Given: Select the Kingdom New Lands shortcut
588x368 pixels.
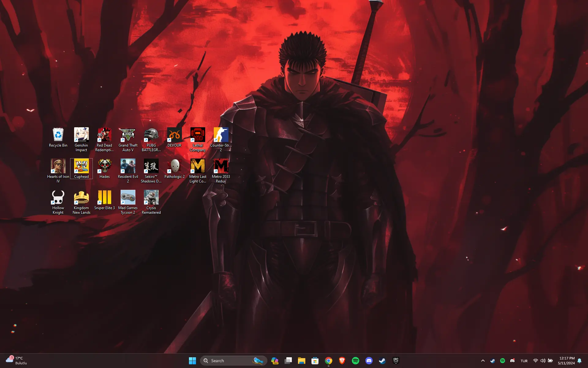Looking at the screenshot, I should (x=81, y=202).
